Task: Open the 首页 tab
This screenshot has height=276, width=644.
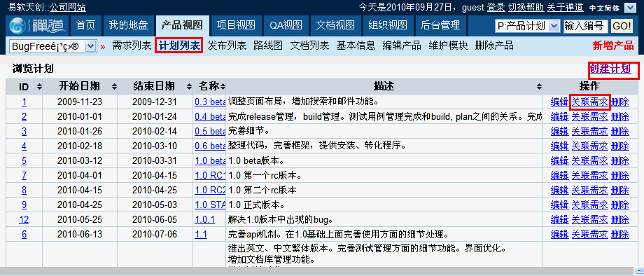Action: [86, 26]
